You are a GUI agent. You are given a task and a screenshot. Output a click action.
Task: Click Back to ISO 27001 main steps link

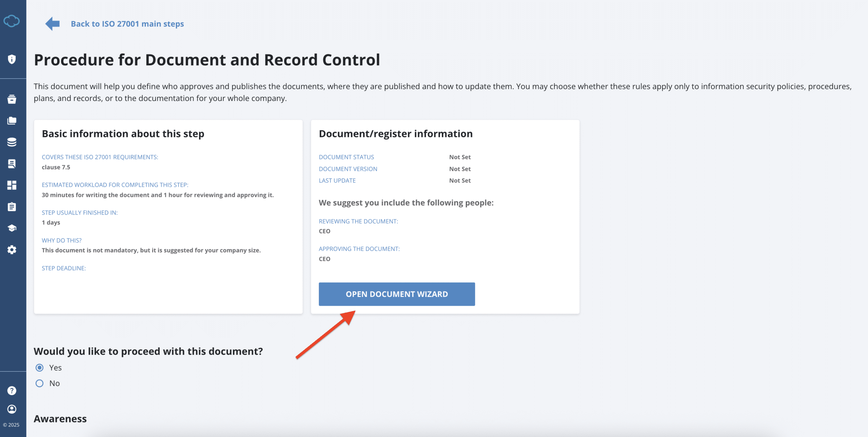[127, 24]
